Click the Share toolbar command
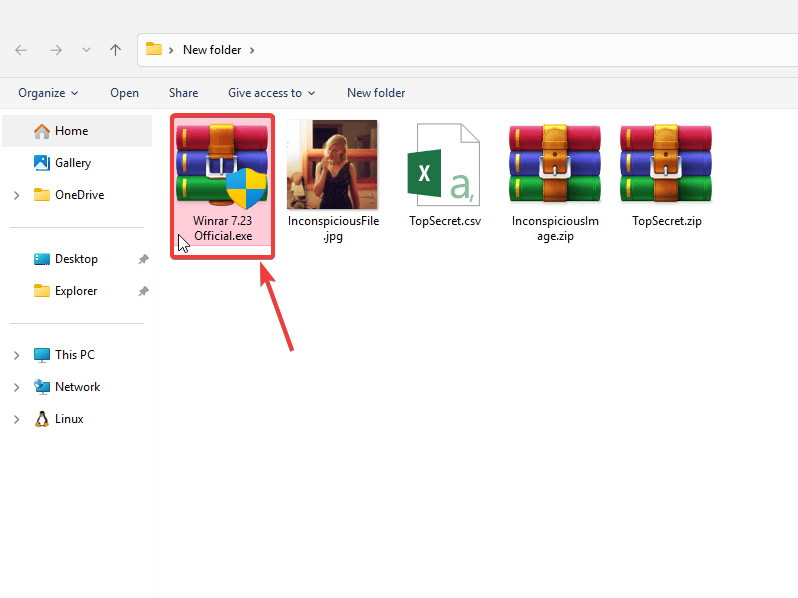This screenshot has width=798, height=598. click(x=184, y=93)
